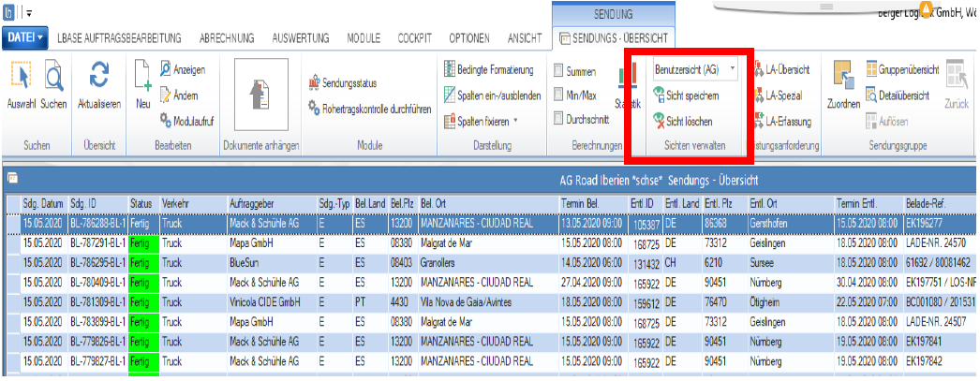Expand the Spalten fixieren dropdown
Screen dimensions: 980x381
coord(515,119)
